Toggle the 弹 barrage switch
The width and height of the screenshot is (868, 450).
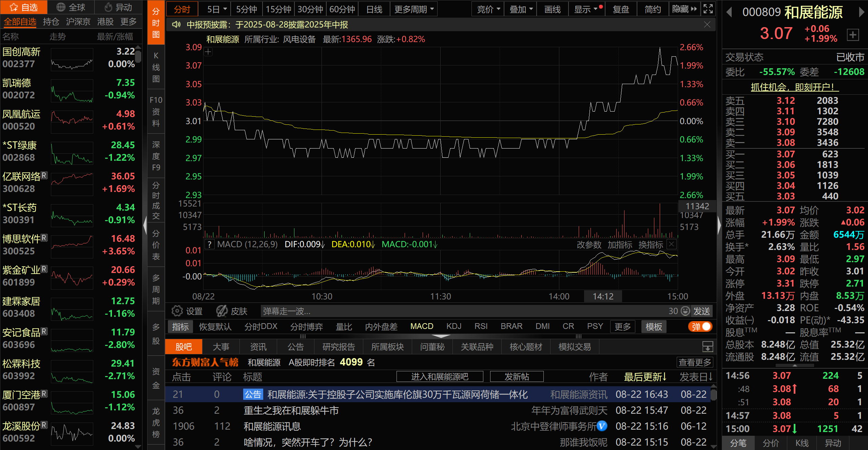pyautogui.click(x=700, y=326)
